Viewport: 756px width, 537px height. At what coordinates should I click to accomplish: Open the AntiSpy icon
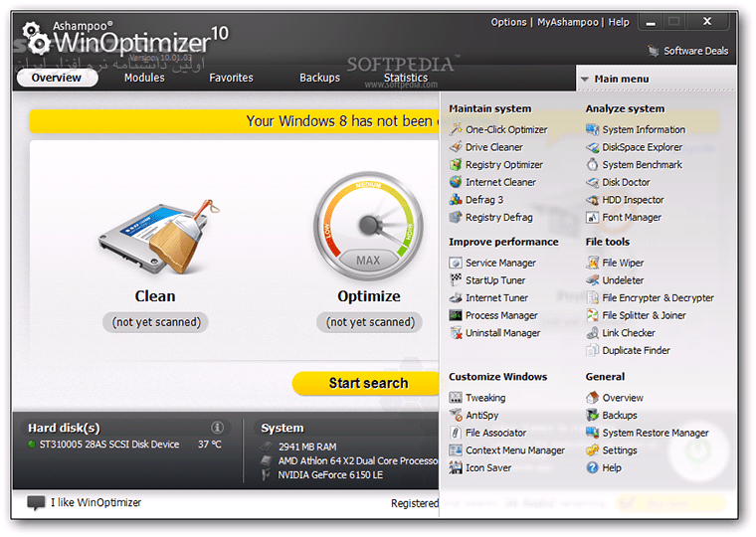[457, 416]
